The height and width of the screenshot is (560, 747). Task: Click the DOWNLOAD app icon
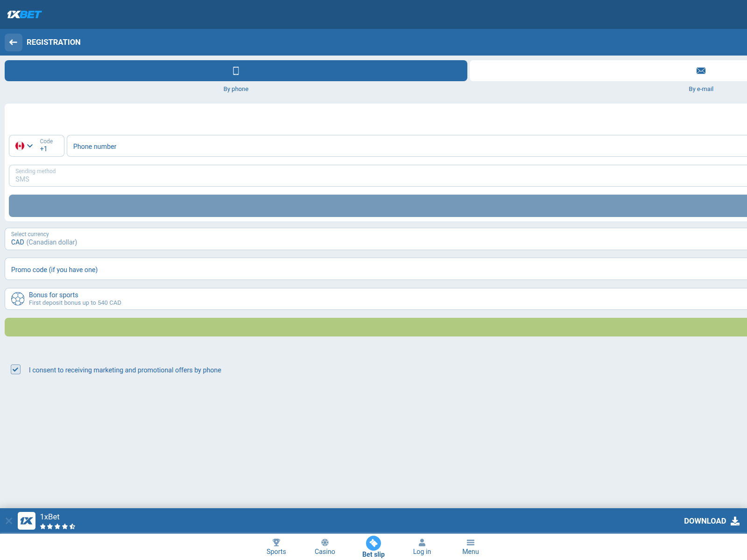point(735,521)
